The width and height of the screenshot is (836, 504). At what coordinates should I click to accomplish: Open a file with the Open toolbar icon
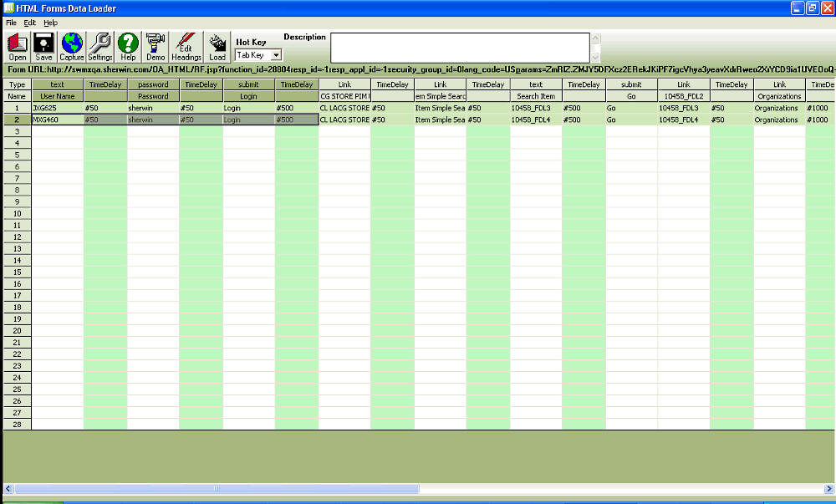coord(17,47)
